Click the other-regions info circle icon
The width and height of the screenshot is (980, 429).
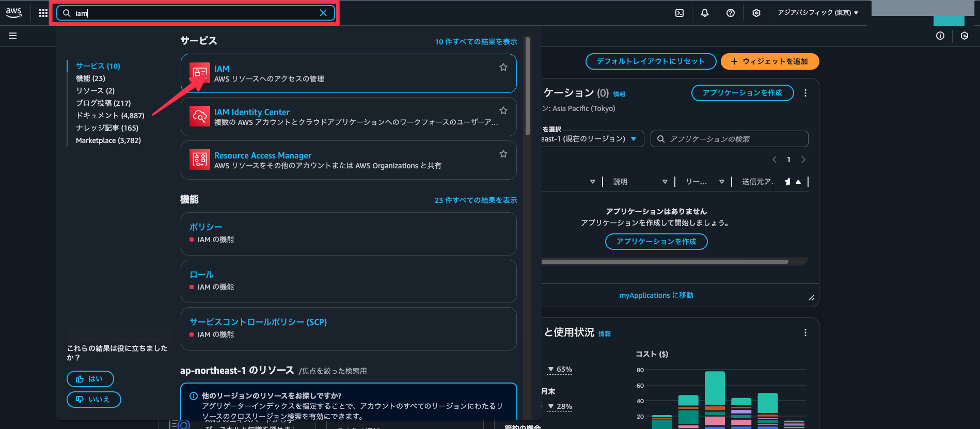click(x=193, y=396)
